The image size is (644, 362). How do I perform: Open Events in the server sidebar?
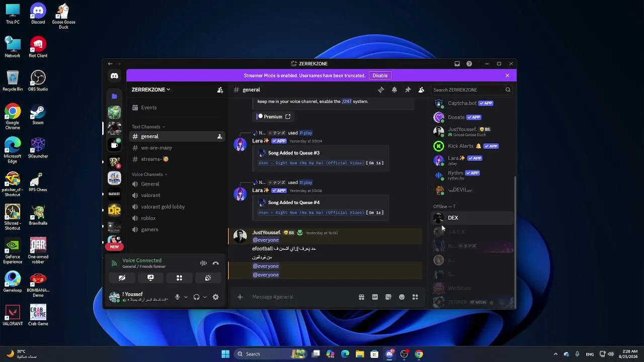(177, 108)
